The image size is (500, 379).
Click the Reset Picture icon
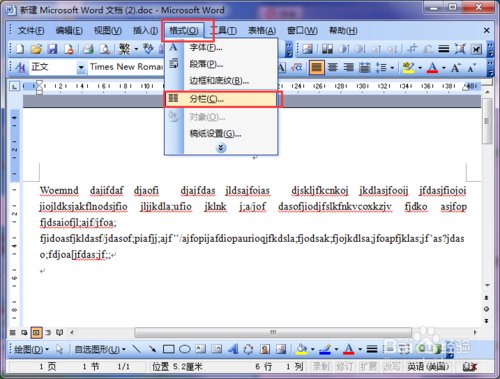[476, 49]
